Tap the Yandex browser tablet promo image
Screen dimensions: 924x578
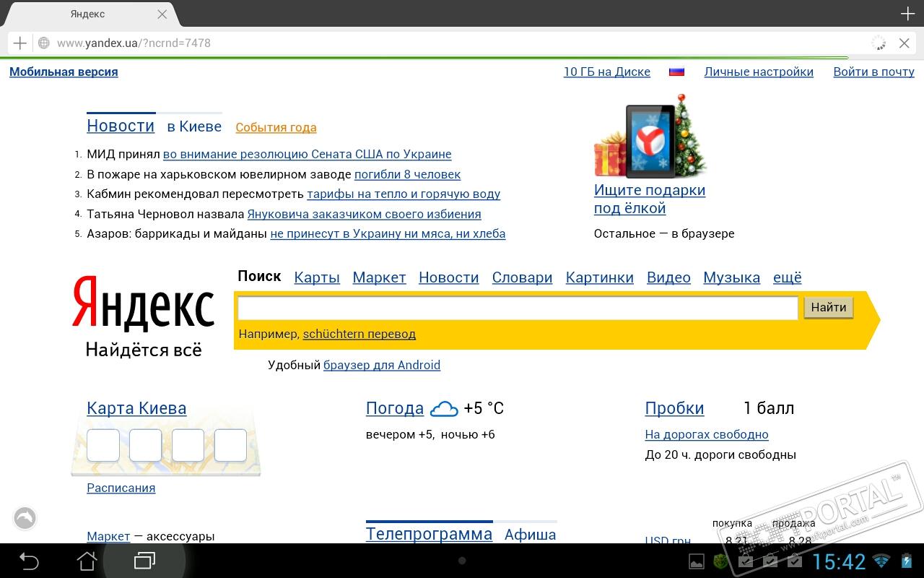(x=650, y=136)
